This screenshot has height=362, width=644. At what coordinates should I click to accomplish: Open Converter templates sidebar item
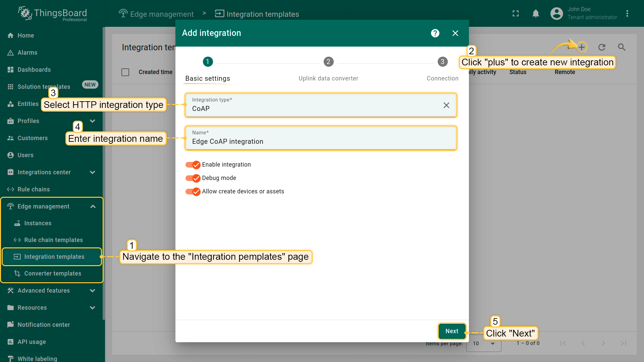coord(52,274)
